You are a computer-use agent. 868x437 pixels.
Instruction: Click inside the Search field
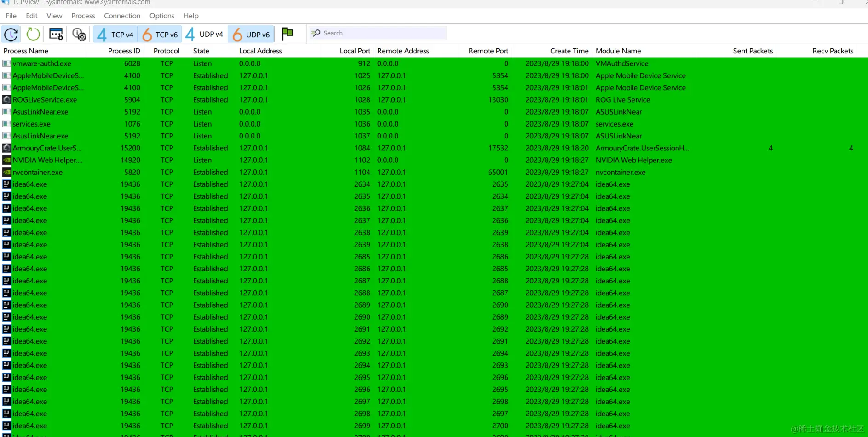coord(377,33)
